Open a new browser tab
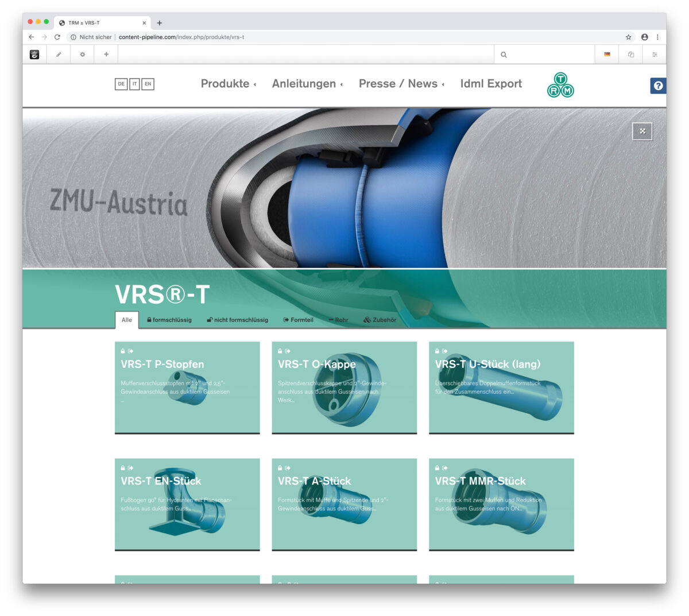This screenshot has width=689, height=616. click(x=160, y=23)
